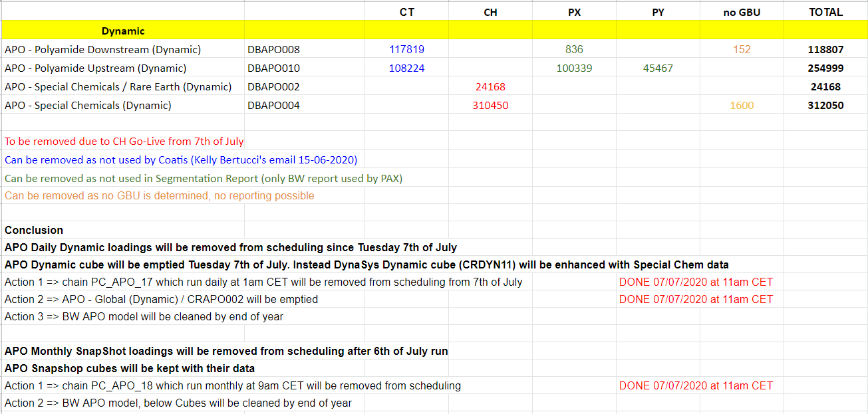
Task: Click the no GBU column header
Action: pyautogui.click(x=742, y=12)
